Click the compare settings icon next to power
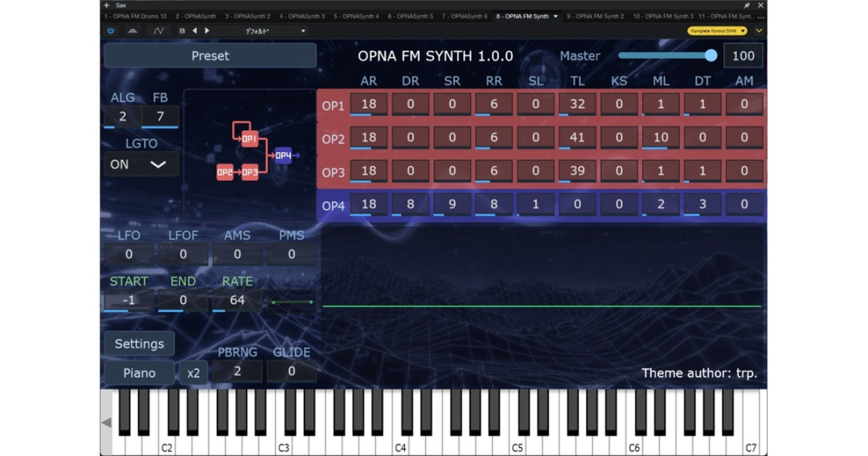 coord(133,31)
